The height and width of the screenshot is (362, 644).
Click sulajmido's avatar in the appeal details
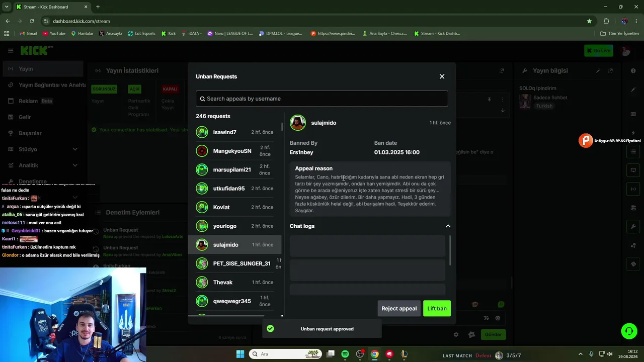pos(298,123)
